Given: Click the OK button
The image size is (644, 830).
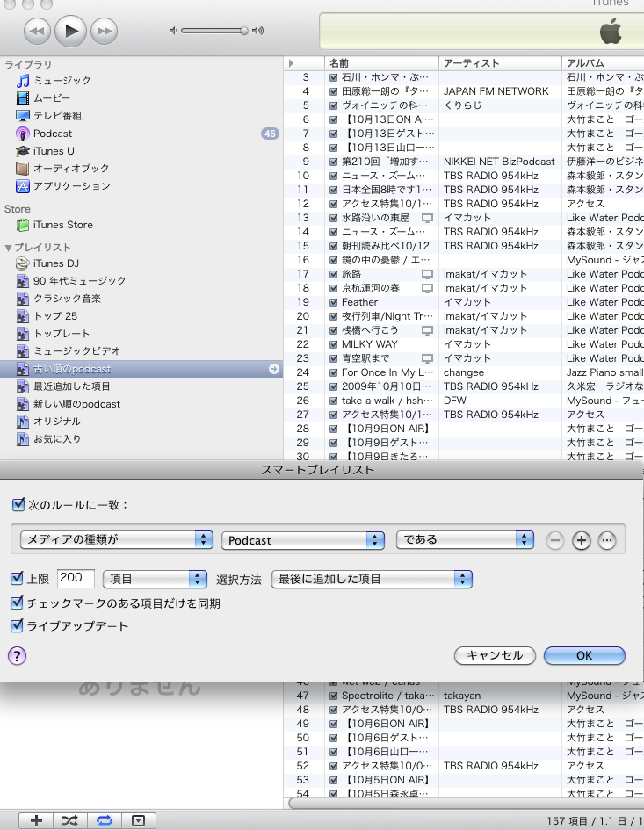Looking at the screenshot, I should pyautogui.click(x=584, y=655).
